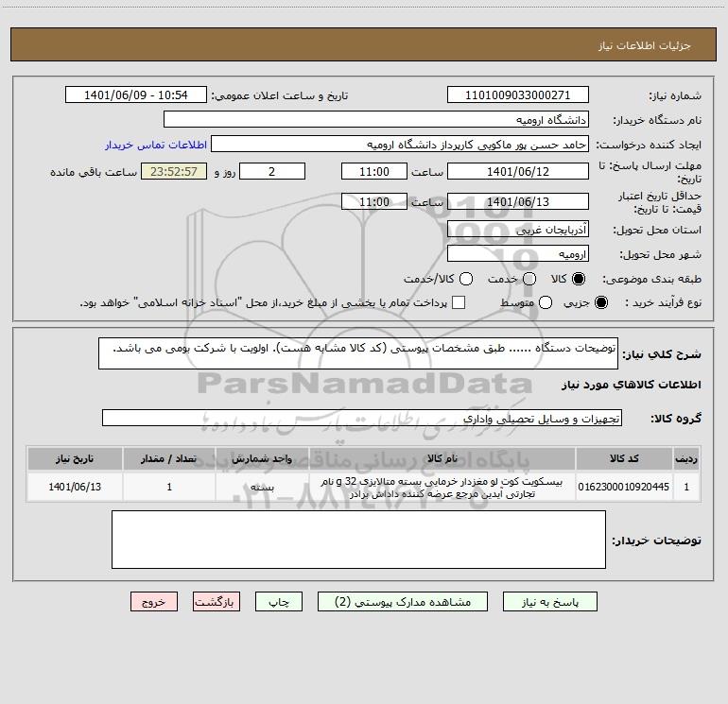
Task: Click the product code cell 016230001092​0445
Action: pyautogui.click(x=624, y=487)
